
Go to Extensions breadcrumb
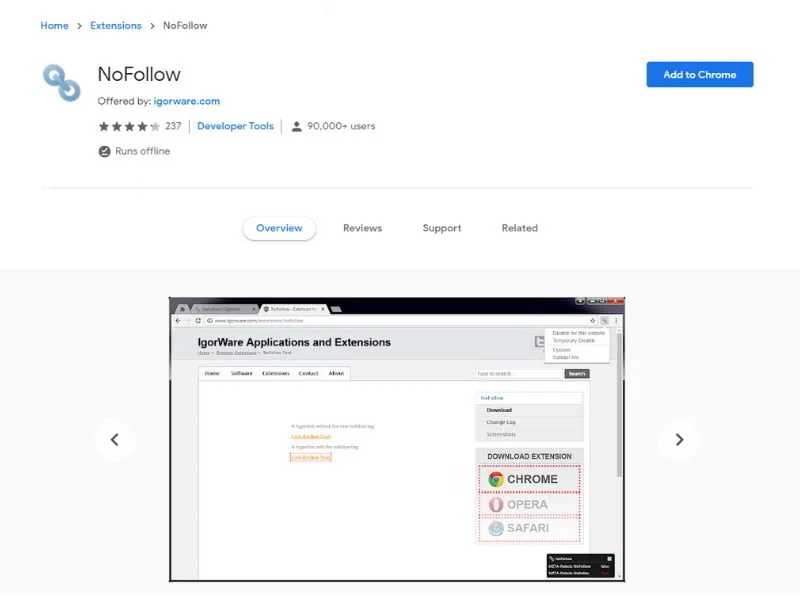click(116, 26)
